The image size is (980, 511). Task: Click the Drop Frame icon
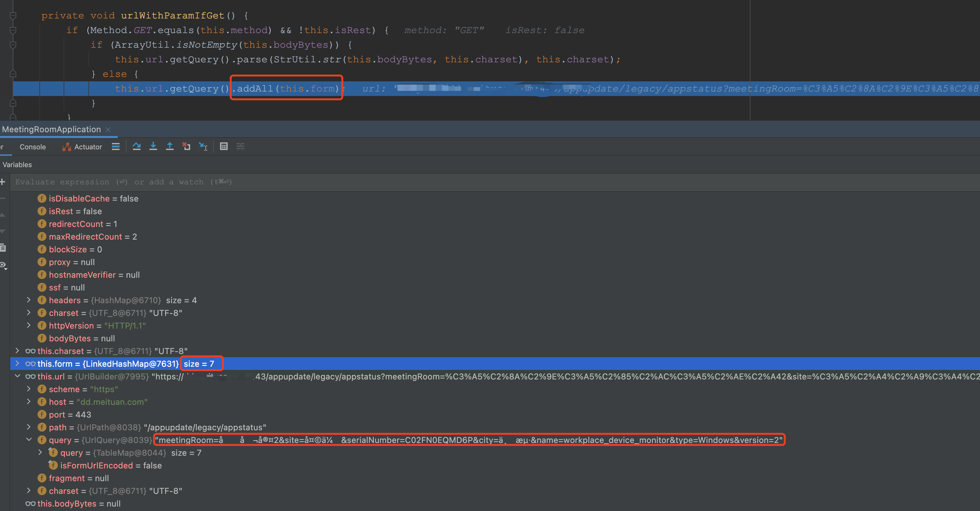point(186,146)
